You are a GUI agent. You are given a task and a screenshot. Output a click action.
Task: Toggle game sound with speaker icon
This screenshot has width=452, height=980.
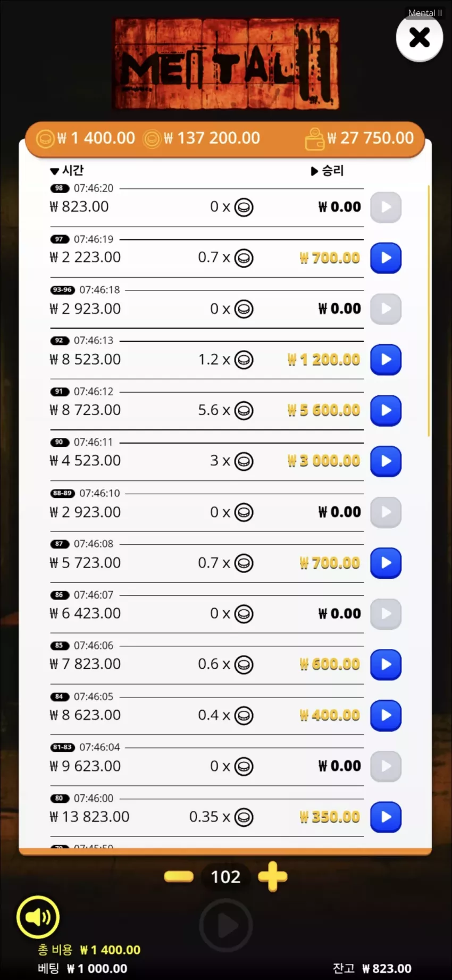tap(38, 917)
